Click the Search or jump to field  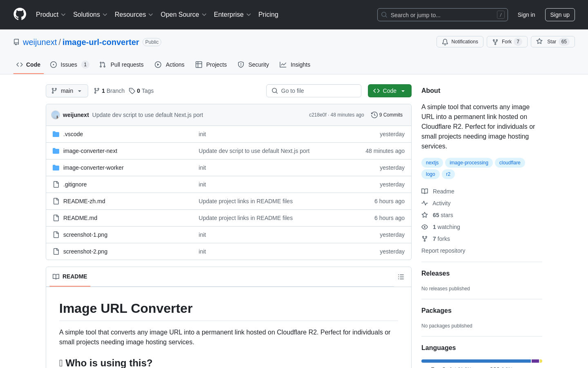click(x=443, y=15)
